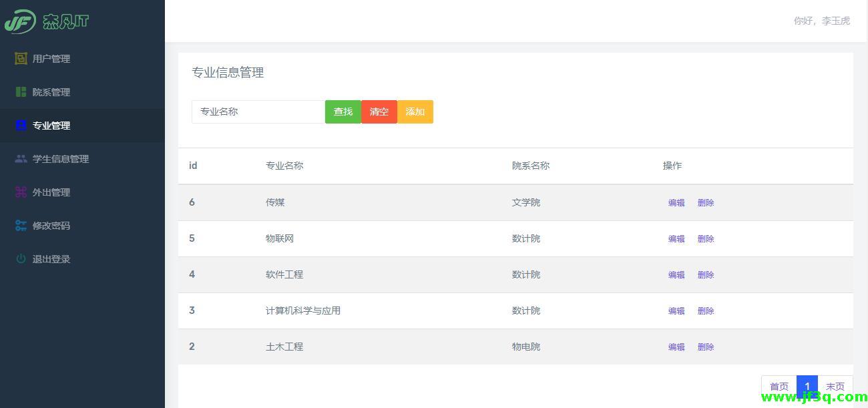868x408 pixels.
Task: Click 删除 for 土木工程
Action: pyautogui.click(x=705, y=347)
